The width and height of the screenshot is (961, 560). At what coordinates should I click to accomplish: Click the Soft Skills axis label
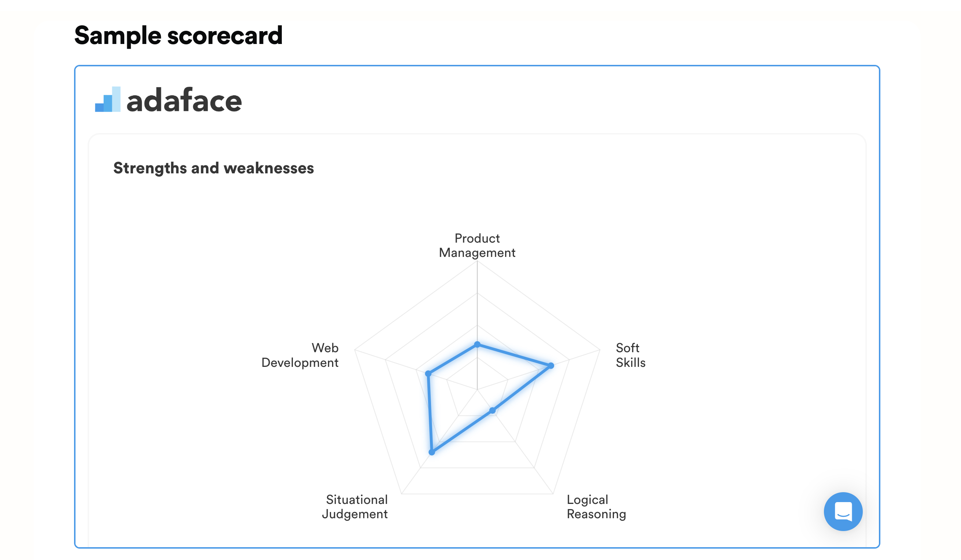point(631,355)
